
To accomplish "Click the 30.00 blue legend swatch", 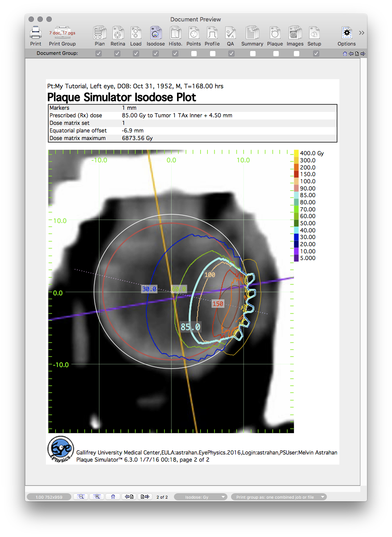I will pyautogui.click(x=297, y=237).
